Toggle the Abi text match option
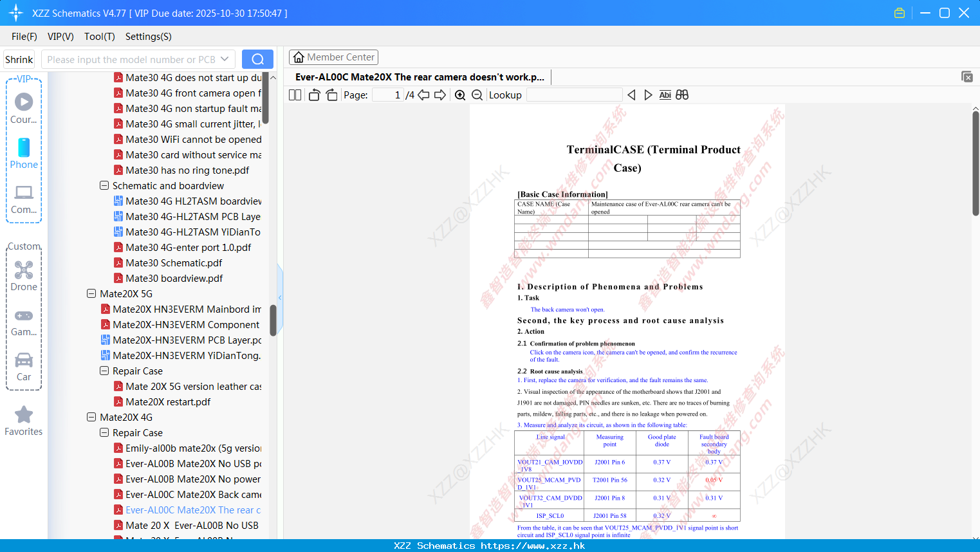 click(x=665, y=95)
